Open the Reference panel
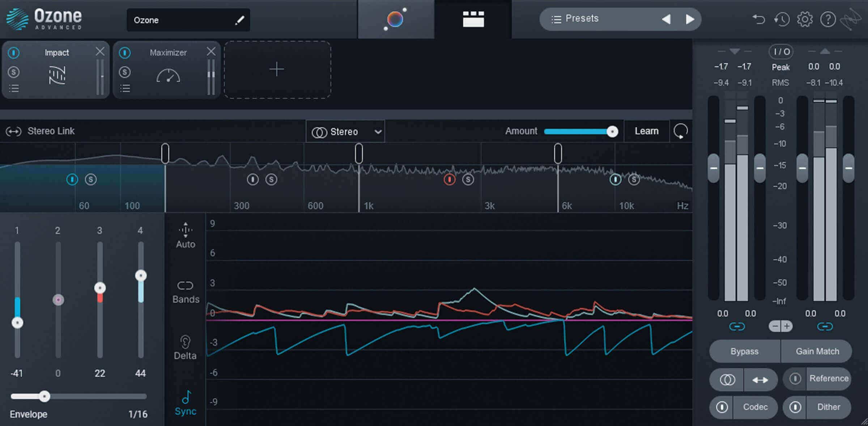Viewport: 868px width, 426px height. 829,379
